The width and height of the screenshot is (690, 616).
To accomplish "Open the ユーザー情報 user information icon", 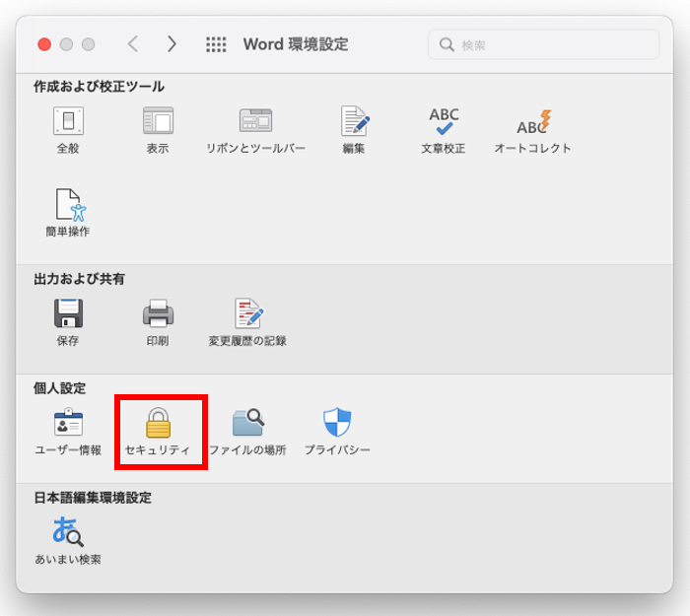I will pos(68,422).
